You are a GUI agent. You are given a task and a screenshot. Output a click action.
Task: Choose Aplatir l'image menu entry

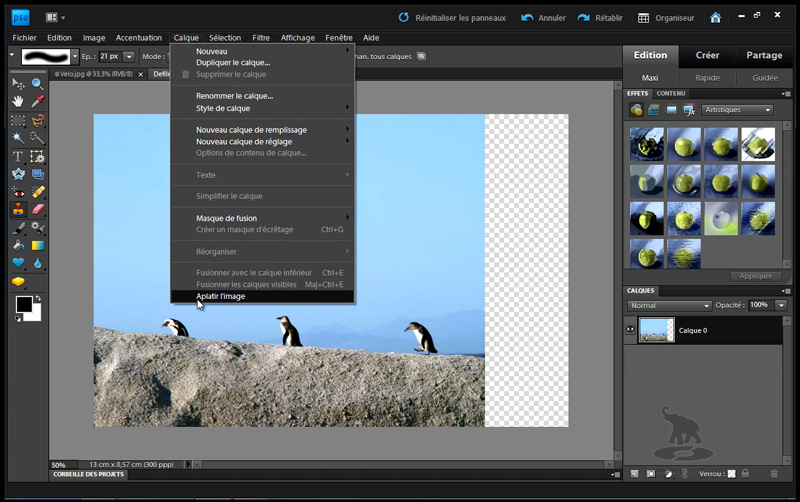point(262,296)
